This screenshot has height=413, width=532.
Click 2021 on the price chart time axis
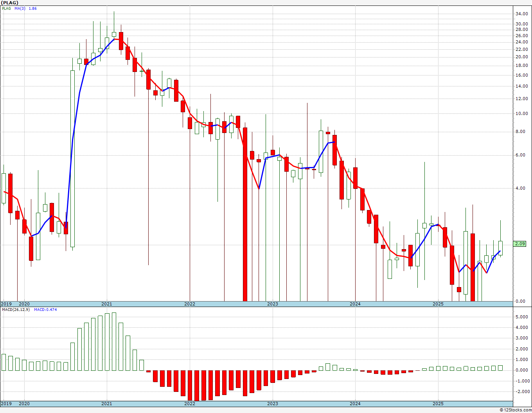click(x=107, y=304)
